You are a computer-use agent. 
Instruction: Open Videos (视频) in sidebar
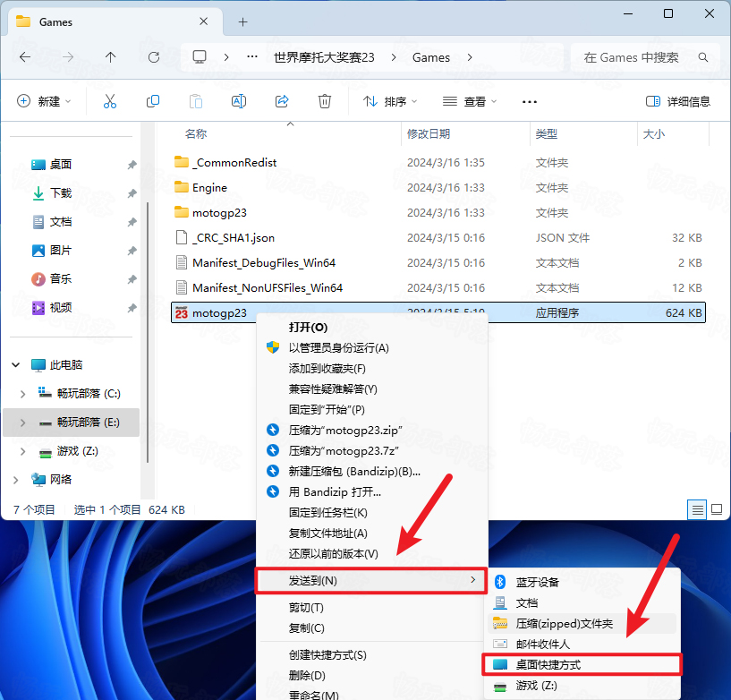pyautogui.click(x=51, y=308)
